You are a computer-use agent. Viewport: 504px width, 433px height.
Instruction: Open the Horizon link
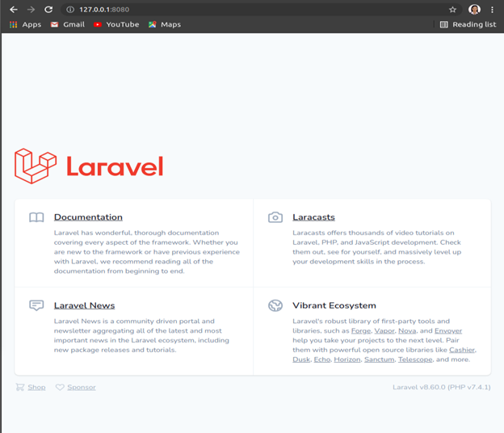(x=347, y=359)
